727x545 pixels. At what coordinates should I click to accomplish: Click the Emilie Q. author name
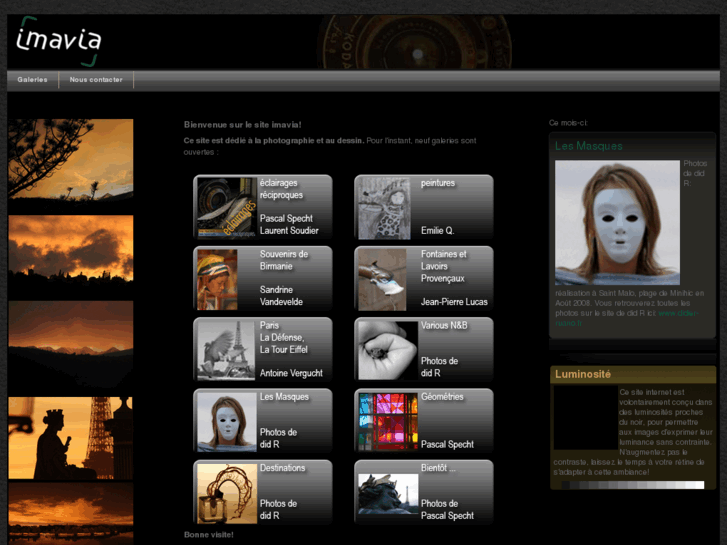437,231
